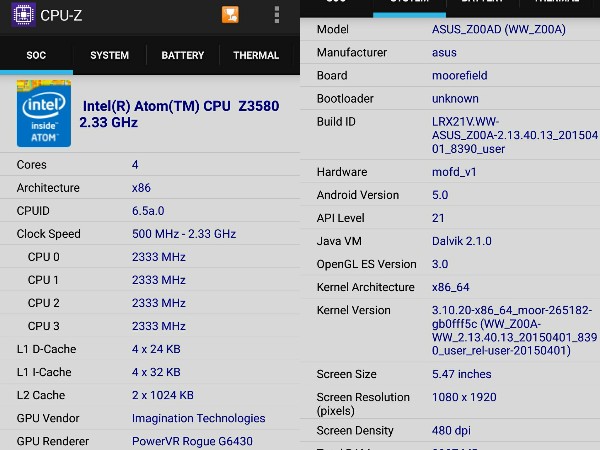Select the Intel Atom Z3580 CPU title
This screenshot has width=600, height=450.
tap(179, 114)
